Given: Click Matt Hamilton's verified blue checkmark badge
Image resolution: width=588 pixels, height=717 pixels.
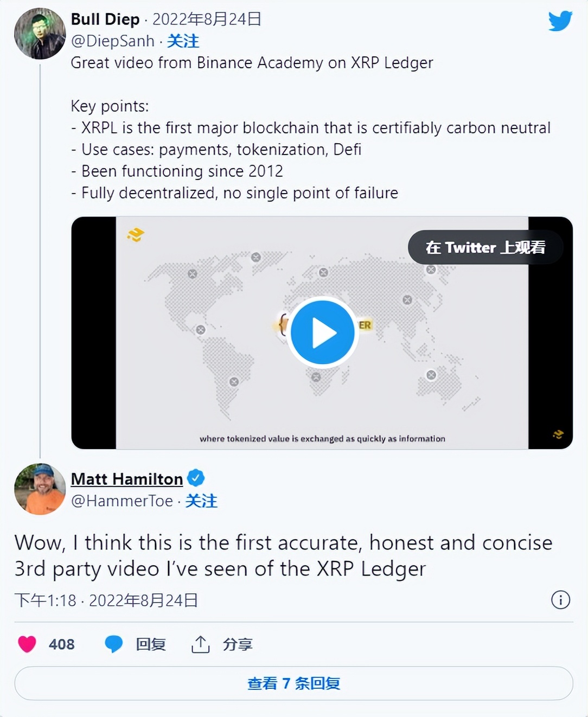Looking at the screenshot, I should coord(196,478).
